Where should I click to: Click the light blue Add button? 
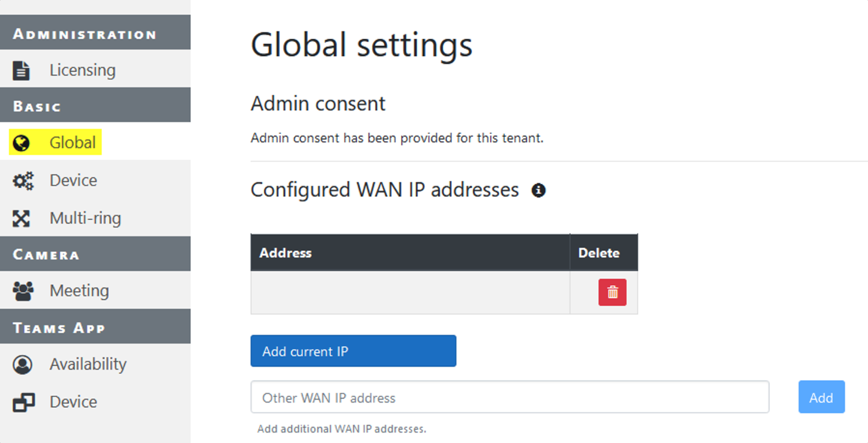(x=821, y=397)
